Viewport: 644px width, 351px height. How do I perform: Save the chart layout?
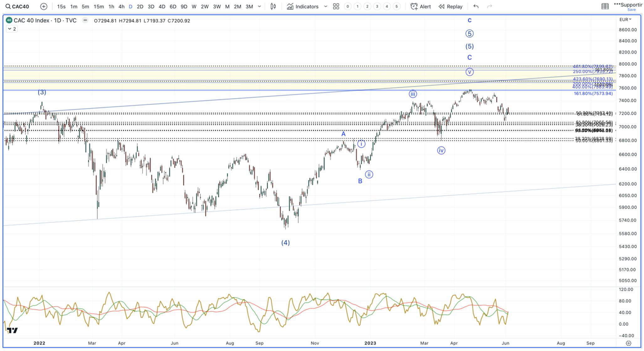[631, 10]
